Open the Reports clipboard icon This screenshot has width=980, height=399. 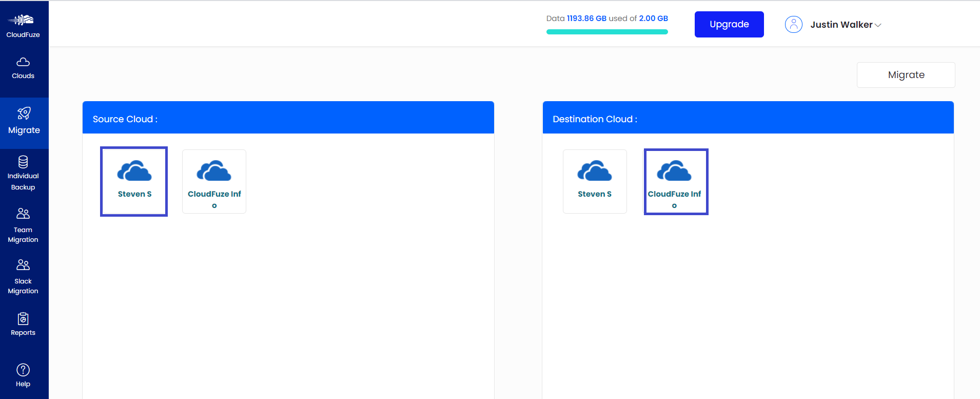click(23, 319)
